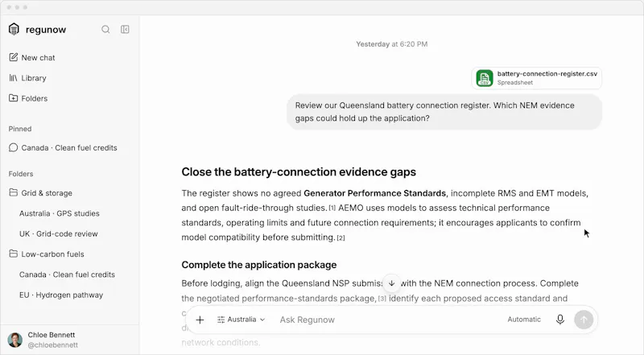
Task: Click the pinned chat bubble icon
Action: pyautogui.click(x=13, y=147)
